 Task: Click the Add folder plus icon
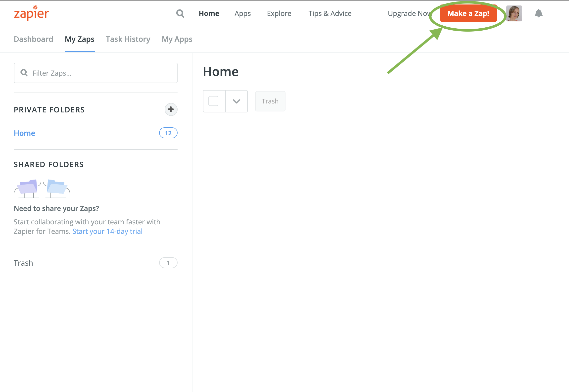coord(170,109)
